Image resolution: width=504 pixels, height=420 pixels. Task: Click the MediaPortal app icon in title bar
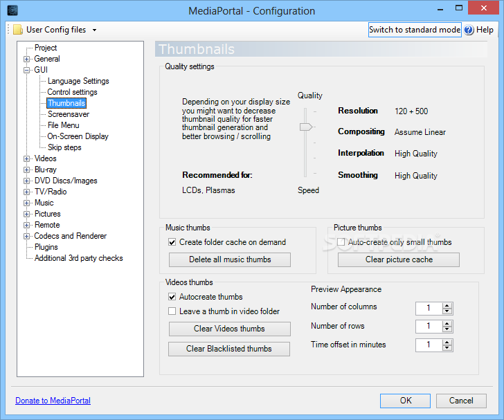(12, 10)
